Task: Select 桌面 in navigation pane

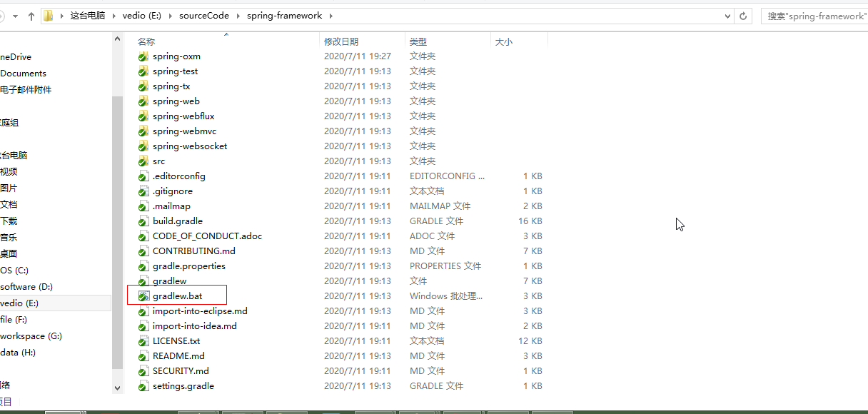Action: click(x=9, y=254)
